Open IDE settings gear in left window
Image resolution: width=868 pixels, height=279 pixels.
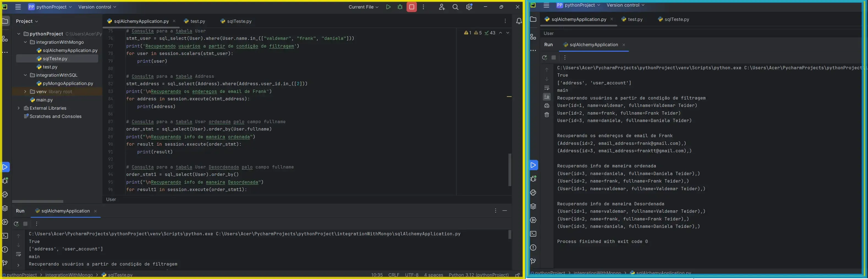coord(469,7)
